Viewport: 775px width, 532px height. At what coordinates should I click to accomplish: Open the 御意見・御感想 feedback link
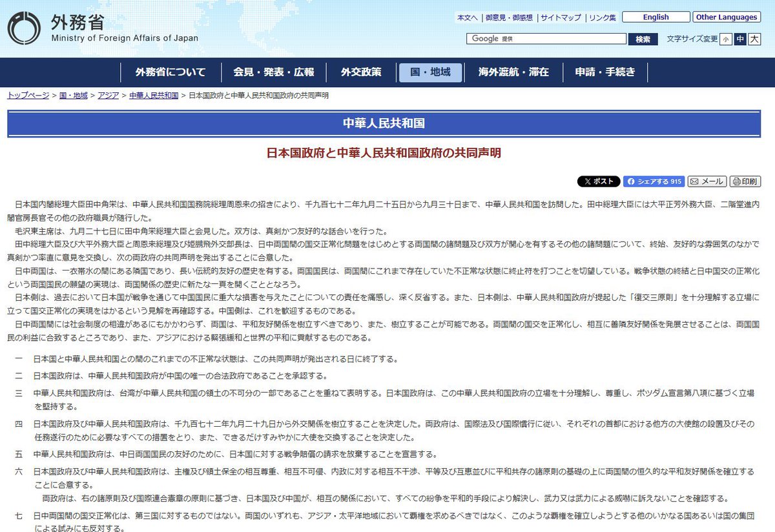[x=509, y=17]
